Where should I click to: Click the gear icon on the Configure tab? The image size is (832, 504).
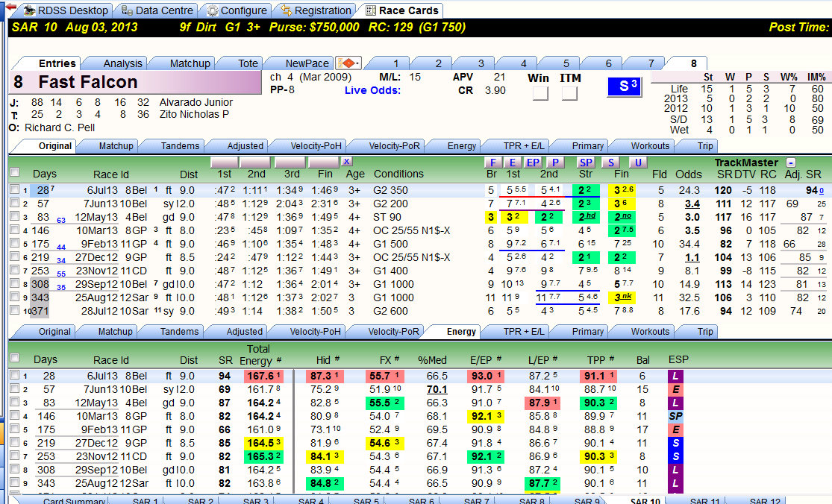[212, 10]
